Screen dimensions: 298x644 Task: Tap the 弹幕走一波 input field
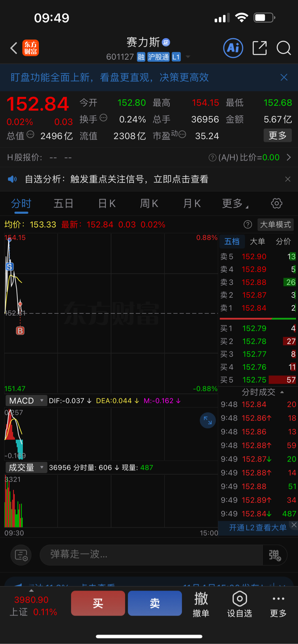point(151,555)
